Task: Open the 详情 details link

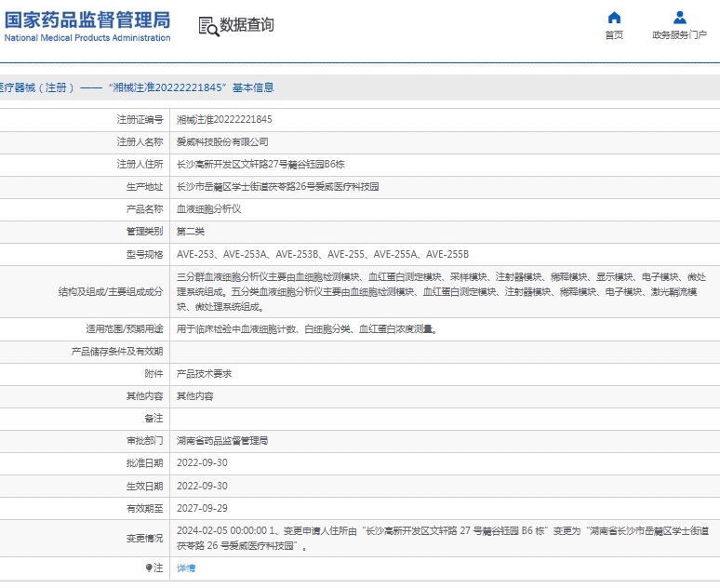Action: pyautogui.click(x=186, y=568)
